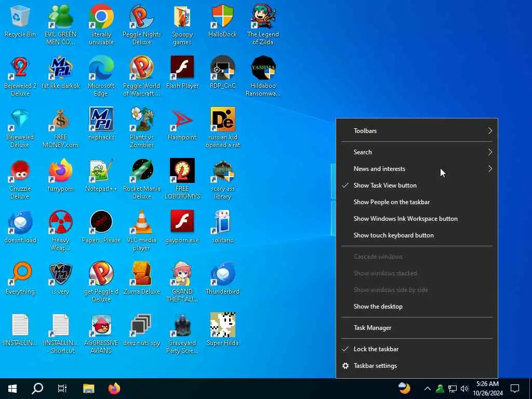532x399 pixels.
Task: Select The Legend of Zilda icon
Action: coord(263,16)
